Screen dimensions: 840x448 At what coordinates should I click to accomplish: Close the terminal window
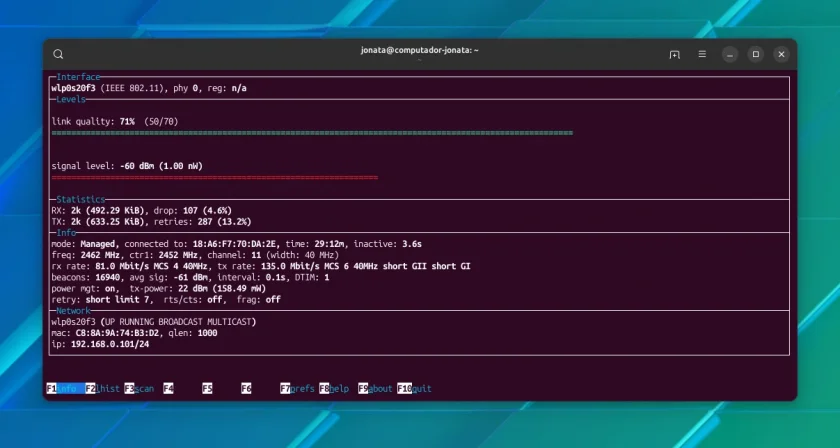coord(781,54)
